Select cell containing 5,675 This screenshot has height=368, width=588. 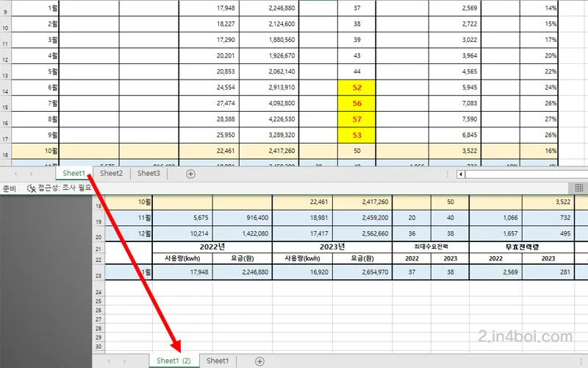click(182, 218)
